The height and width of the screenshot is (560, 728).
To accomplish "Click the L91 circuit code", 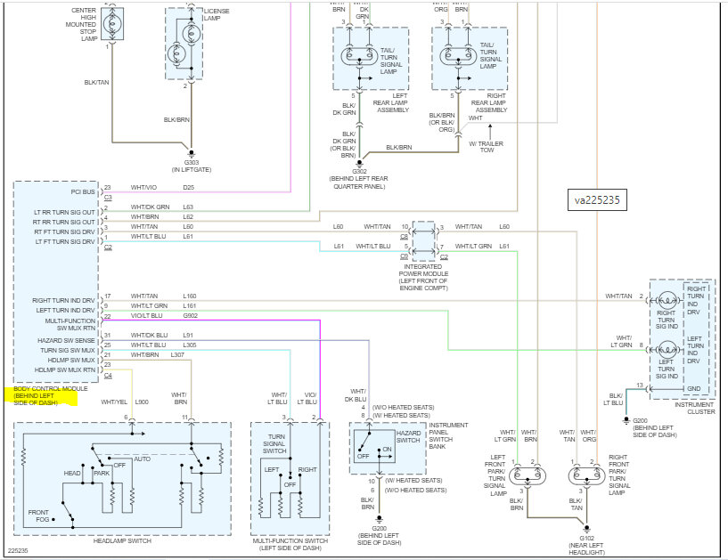I will pyautogui.click(x=188, y=335).
